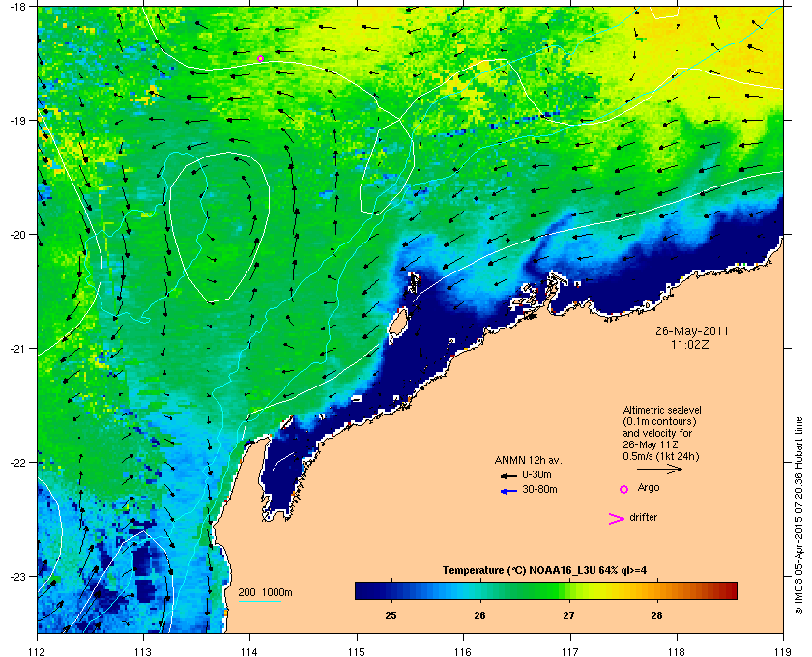Screen dimensions: 812x657
Task: Click the drifter legend label
Action: click(643, 517)
